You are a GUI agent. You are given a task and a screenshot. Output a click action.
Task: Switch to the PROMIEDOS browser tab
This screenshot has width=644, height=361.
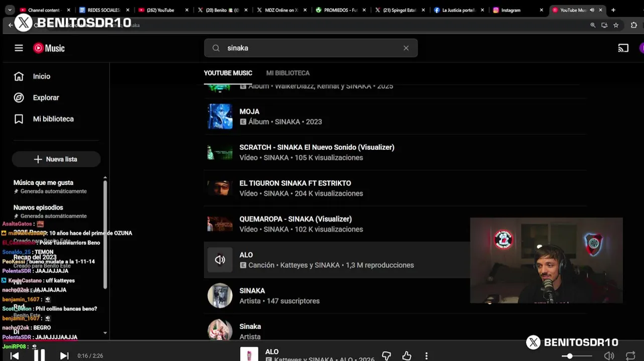[x=341, y=10]
